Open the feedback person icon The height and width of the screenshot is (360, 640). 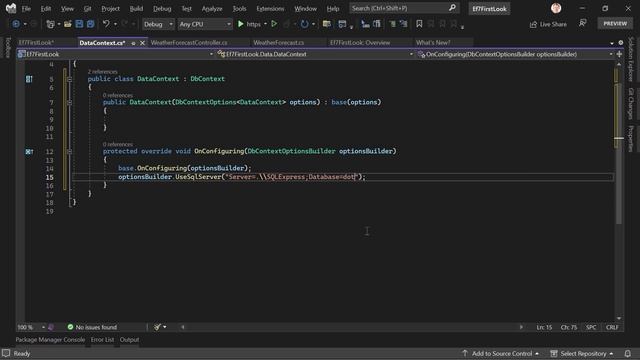tap(582, 24)
